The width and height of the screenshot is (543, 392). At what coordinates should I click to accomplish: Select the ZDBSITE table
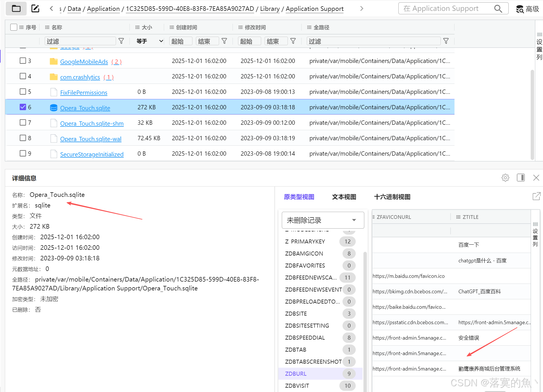pyautogui.click(x=320, y=314)
